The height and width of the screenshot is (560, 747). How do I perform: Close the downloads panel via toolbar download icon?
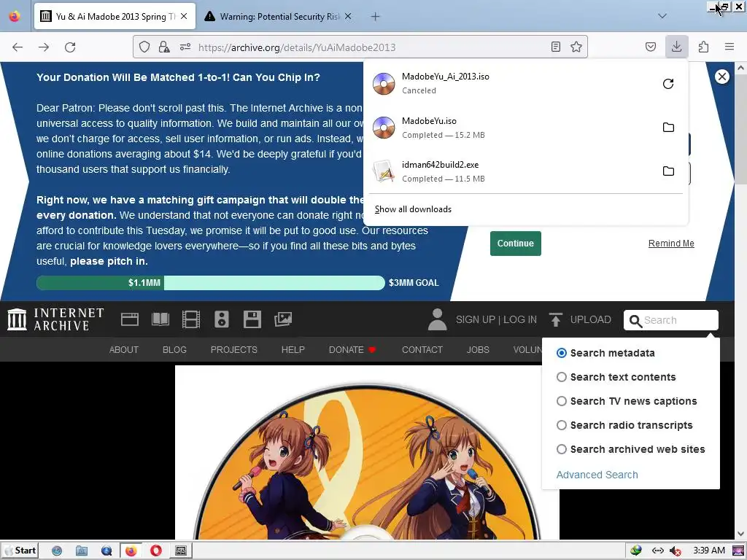pos(676,47)
